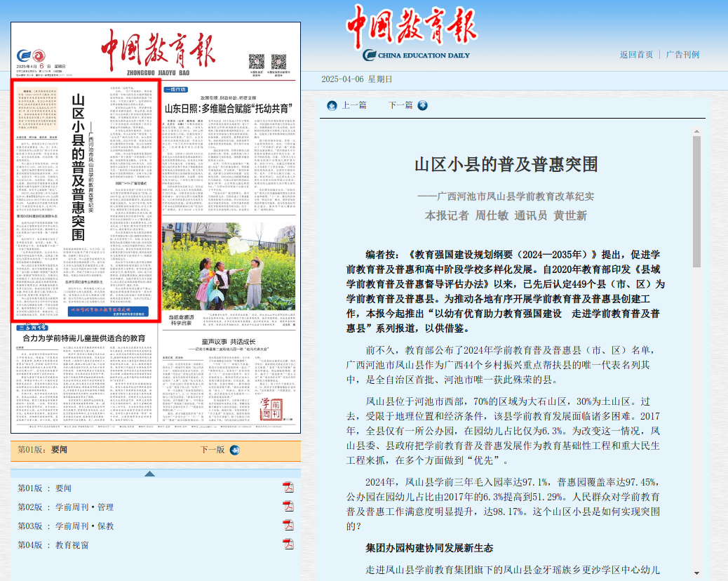Go to 返回首页 link
Image resolution: width=728 pixels, height=581 pixels.
636,55
